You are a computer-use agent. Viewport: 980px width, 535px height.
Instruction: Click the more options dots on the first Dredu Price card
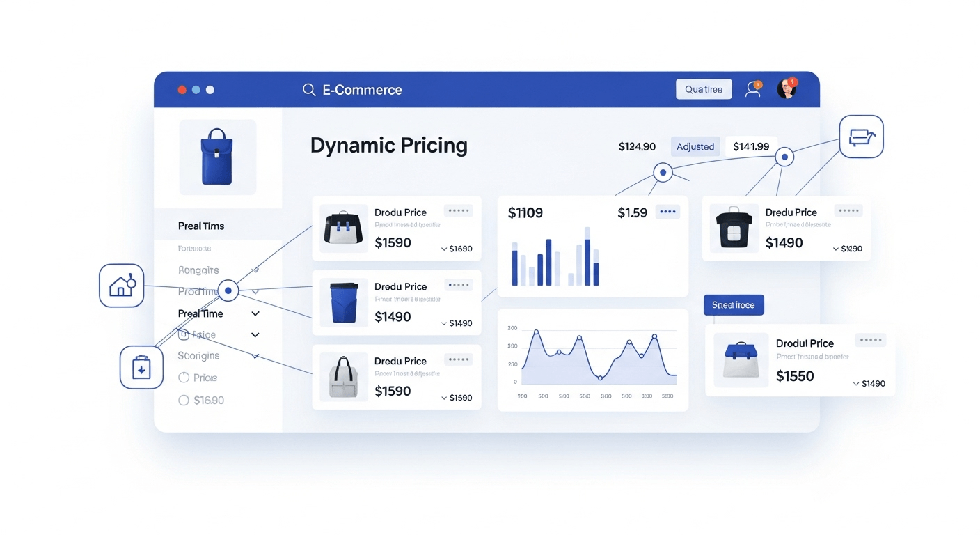pyautogui.click(x=459, y=210)
